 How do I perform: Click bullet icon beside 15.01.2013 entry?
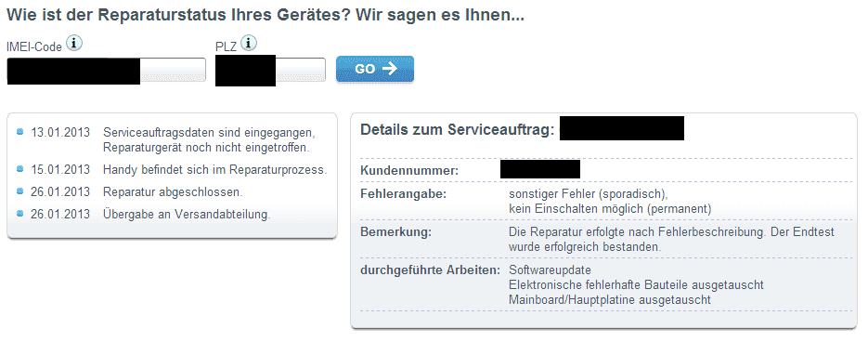click(x=20, y=168)
